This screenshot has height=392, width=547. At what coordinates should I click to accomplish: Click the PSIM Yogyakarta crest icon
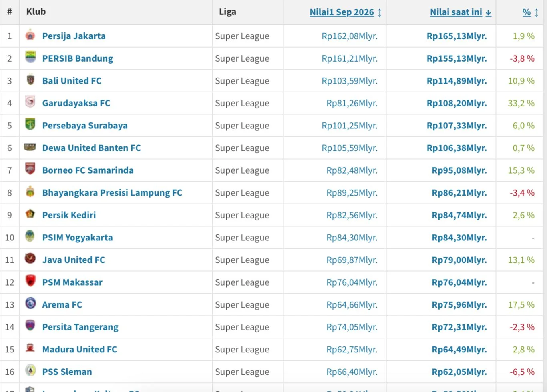[x=30, y=236]
